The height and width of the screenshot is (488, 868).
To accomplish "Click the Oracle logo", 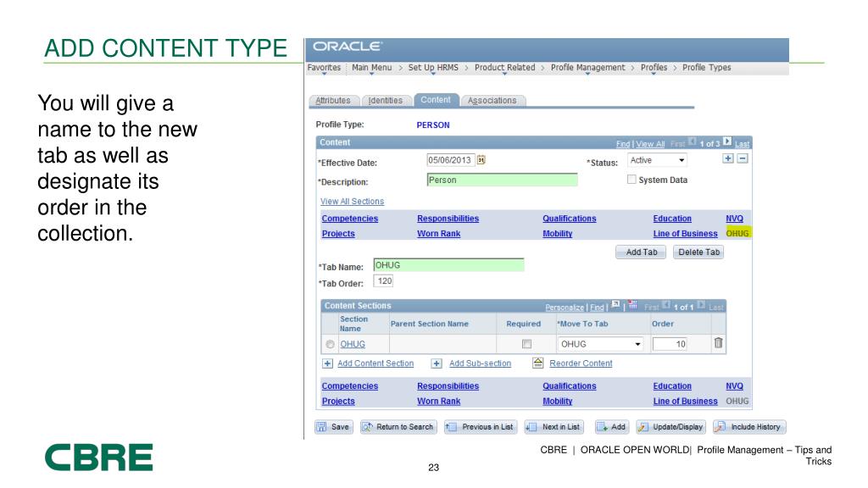I will 347,47.
